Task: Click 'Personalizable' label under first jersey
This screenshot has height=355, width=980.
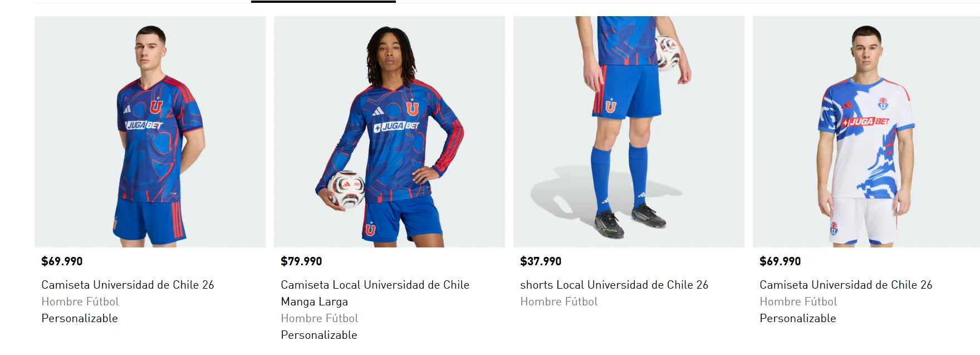Action: click(80, 318)
